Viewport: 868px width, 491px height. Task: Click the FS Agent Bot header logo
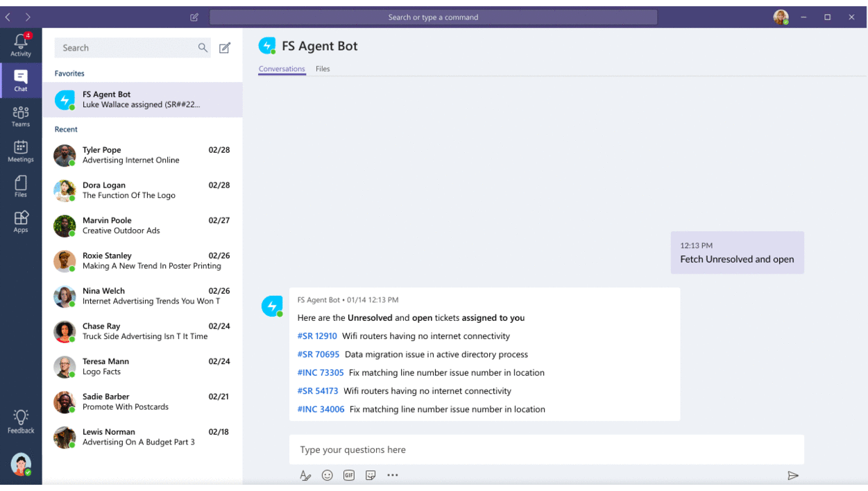[267, 47]
